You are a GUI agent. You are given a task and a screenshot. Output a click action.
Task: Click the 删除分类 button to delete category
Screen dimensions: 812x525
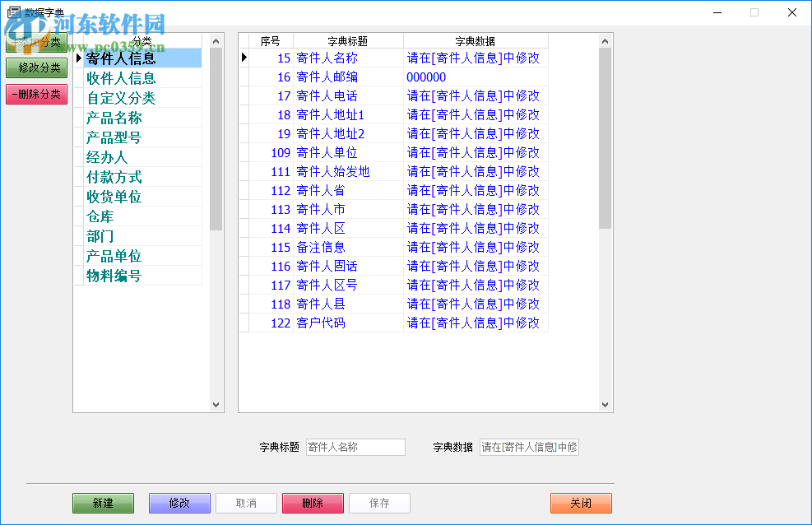(36, 95)
